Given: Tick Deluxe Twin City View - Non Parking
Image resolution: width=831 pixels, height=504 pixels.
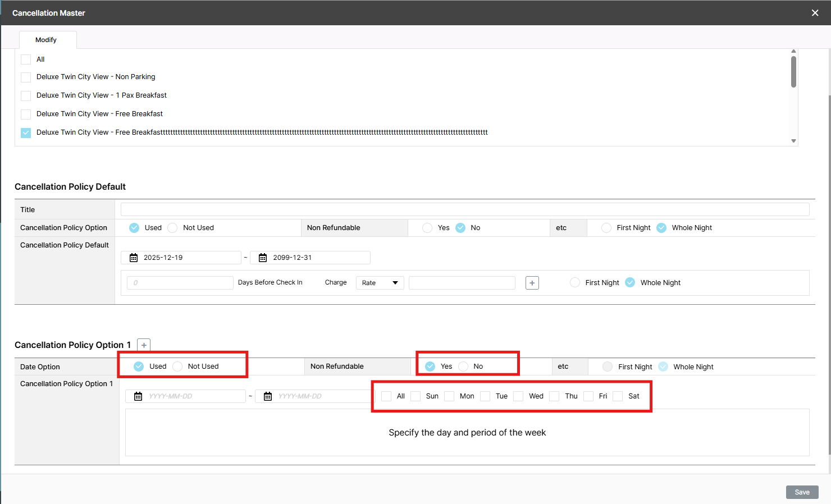Looking at the screenshot, I should coord(26,77).
